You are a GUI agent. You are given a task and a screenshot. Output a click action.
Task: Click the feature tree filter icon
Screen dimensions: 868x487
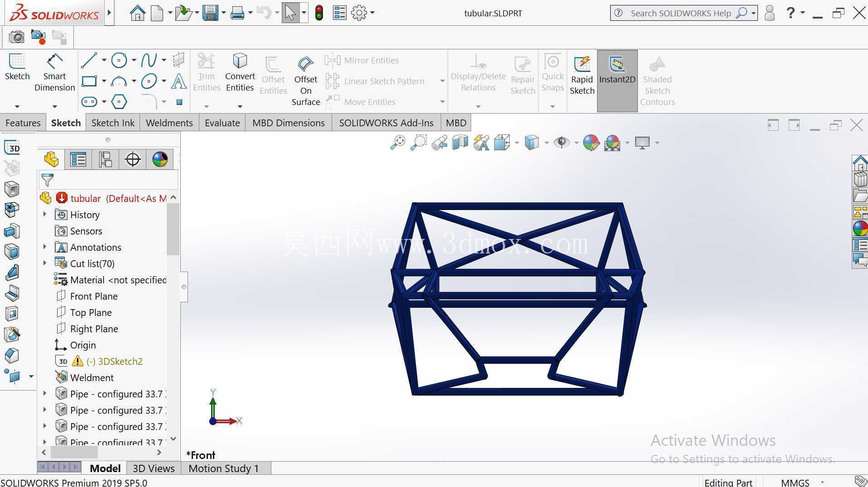tap(48, 180)
